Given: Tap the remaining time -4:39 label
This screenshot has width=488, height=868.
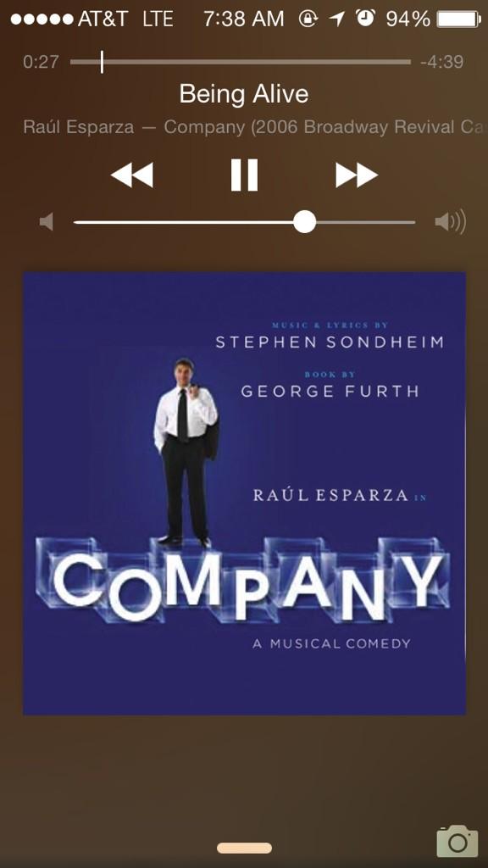Looking at the screenshot, I should pyautogui.click(x=441, y=61).
